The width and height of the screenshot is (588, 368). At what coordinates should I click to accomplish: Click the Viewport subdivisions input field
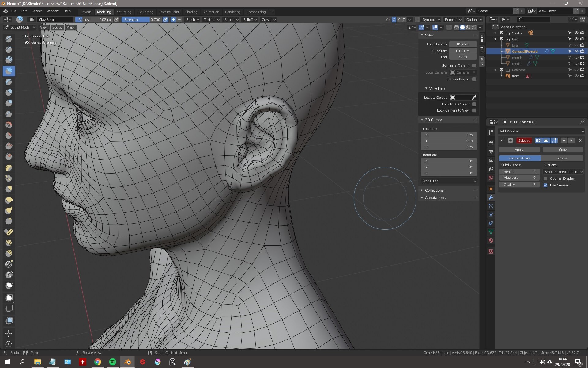click(518, 178)
